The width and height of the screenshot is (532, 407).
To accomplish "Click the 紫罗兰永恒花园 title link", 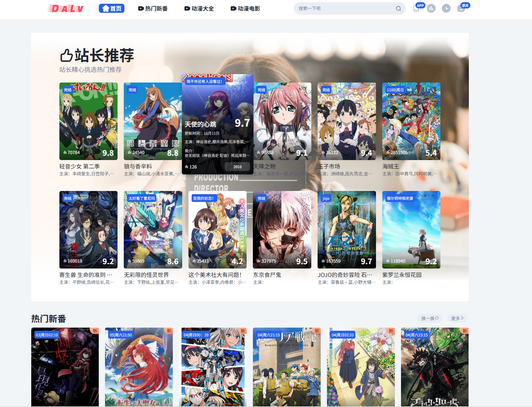I will [x=402, y=275].
